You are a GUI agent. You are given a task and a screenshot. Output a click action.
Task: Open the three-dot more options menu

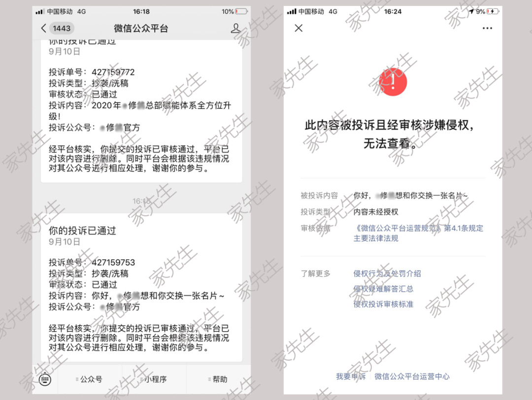tap(487, 28)
